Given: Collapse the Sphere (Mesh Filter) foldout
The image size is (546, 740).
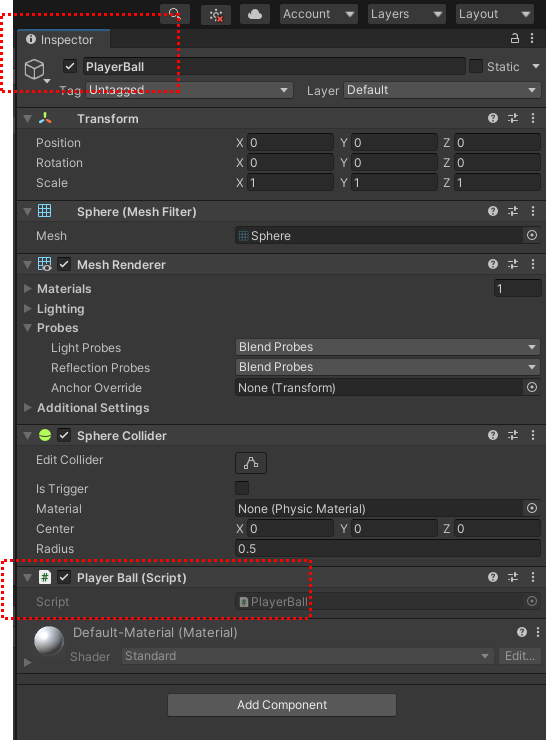Looking at the screenshot, I should 27,211.
